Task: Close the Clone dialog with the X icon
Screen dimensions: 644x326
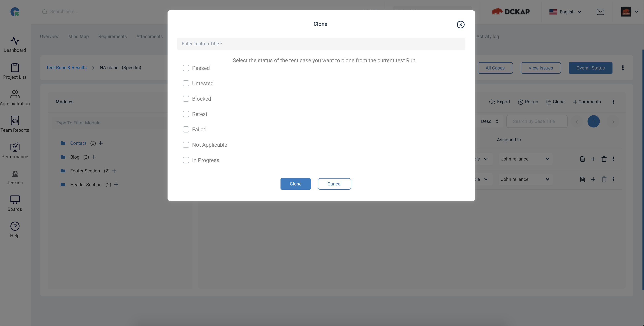Action: click(461, 25)
